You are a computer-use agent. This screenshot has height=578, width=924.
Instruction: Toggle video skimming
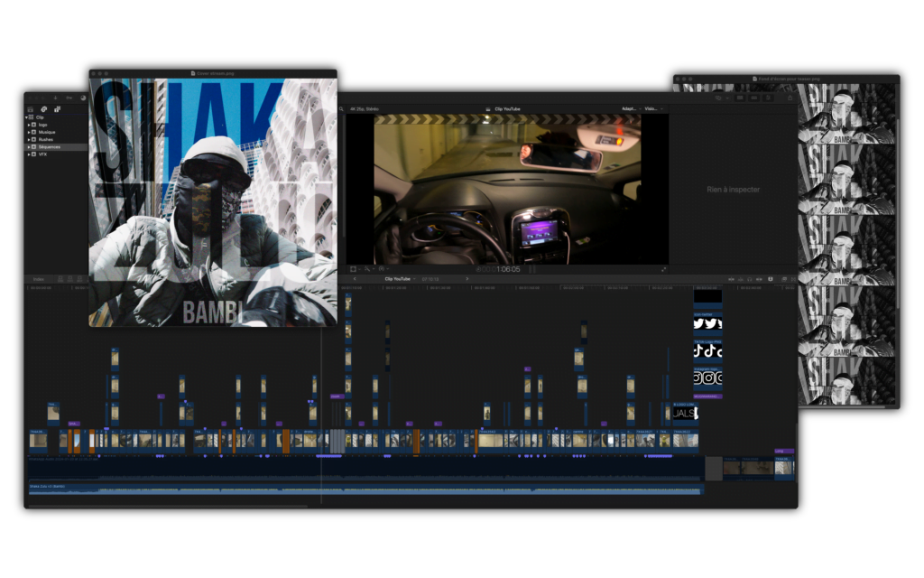731,279
